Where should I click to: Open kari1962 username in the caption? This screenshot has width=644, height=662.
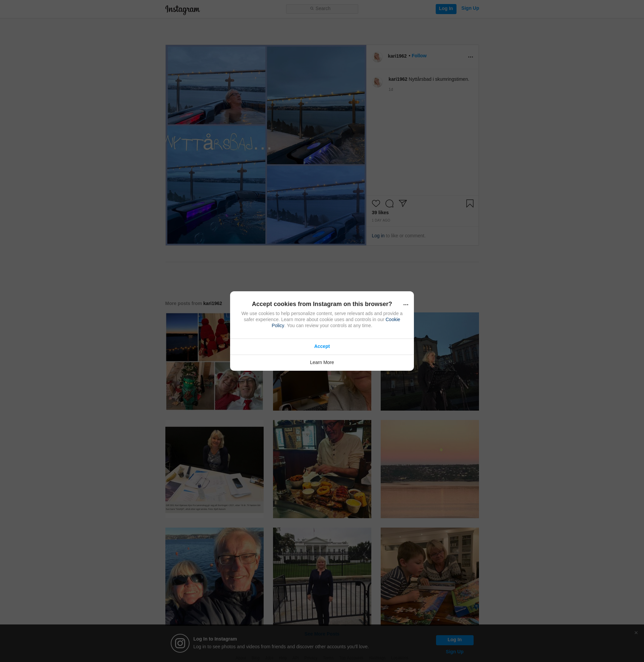point(397,79)
